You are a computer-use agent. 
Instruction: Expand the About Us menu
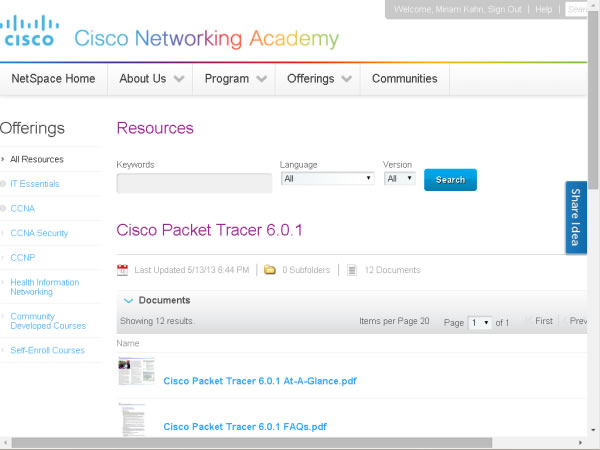coord(151,79)
